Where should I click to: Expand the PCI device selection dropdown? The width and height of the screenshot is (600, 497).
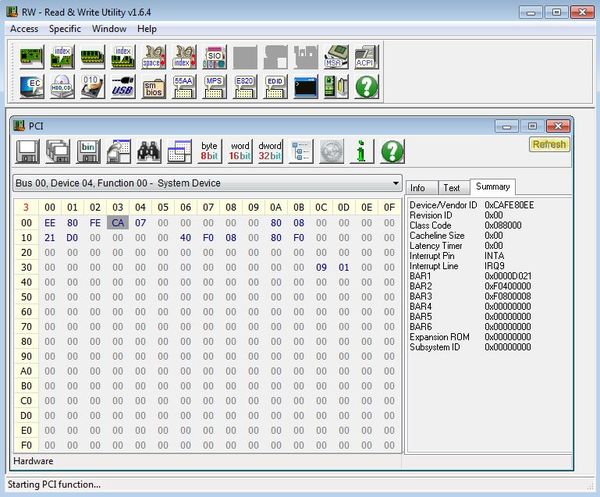pyautogui.click(x=394, y=184)
